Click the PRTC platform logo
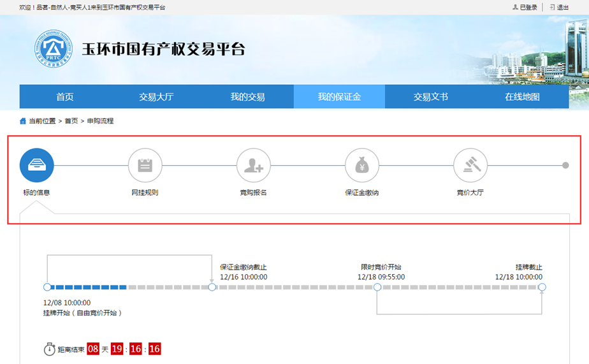Viewport: 589px width, 364px height. coord(54,50)
